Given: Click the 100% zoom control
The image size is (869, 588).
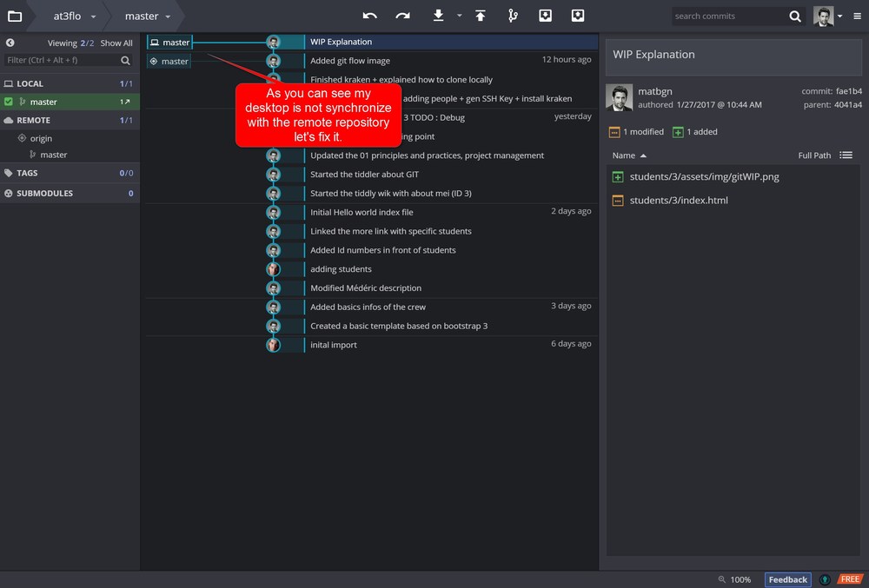Looking at the screenshot, I should click(x=735, y=579).
